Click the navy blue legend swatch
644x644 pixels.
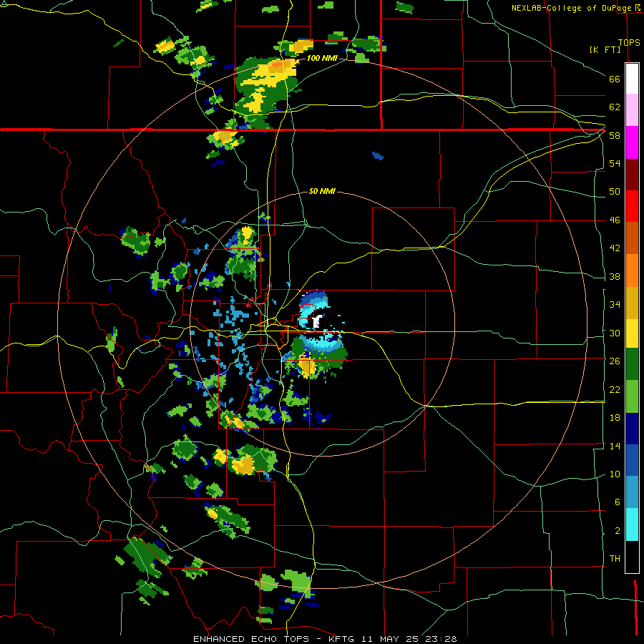pyautogui.click(x=632, y=429)
